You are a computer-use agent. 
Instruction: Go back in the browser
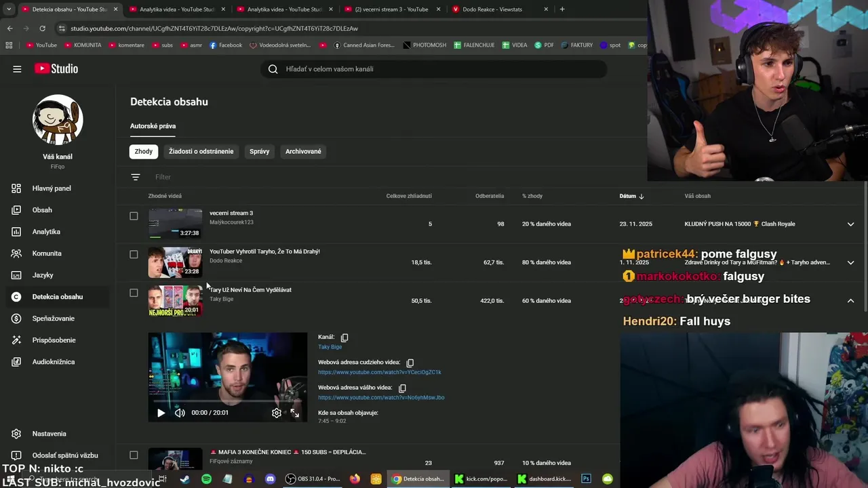[9, 28]
